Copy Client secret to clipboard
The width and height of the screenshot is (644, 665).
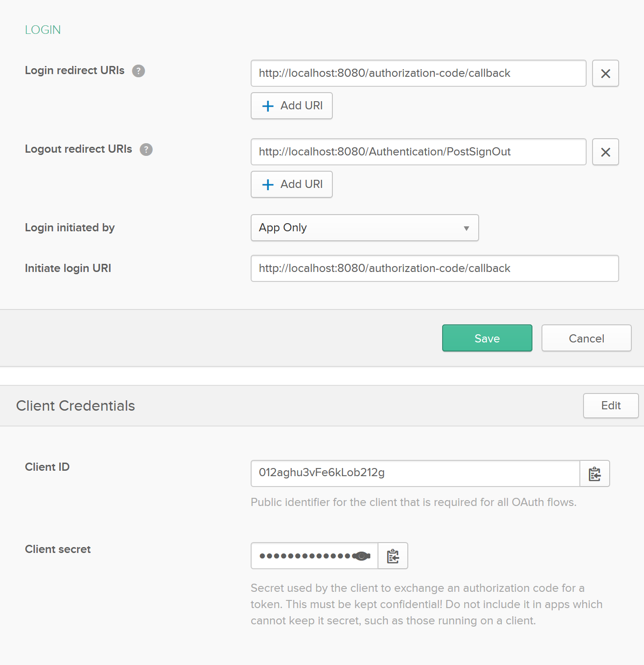(392, 556)
